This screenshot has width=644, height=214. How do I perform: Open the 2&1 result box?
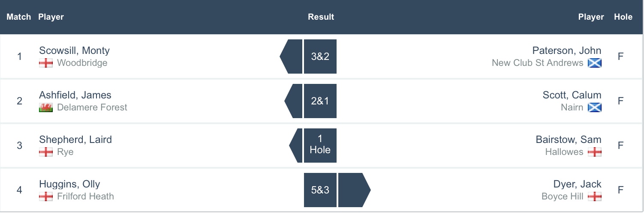coord(320,101)
